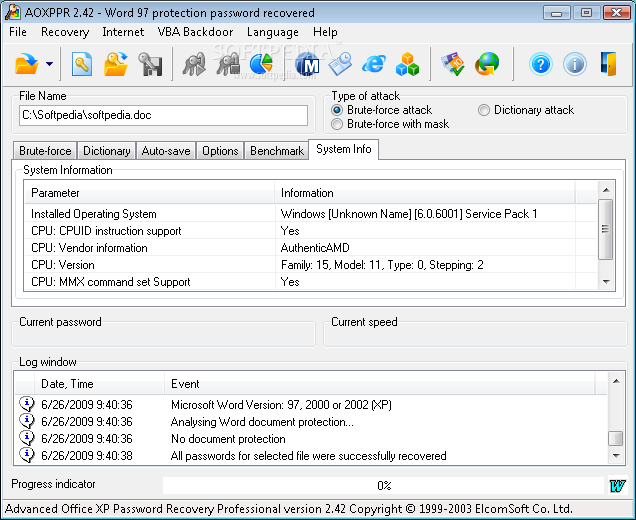Screen dimensions: 636x520
Task: Click the globe with arrow web icon
Action: tap(487, 64)
